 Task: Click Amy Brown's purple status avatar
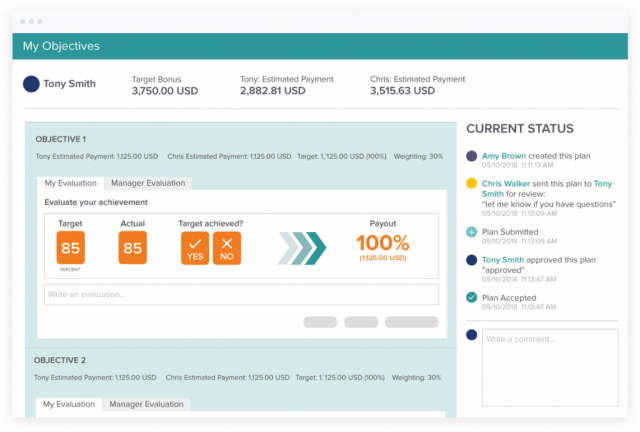point(471,156)
